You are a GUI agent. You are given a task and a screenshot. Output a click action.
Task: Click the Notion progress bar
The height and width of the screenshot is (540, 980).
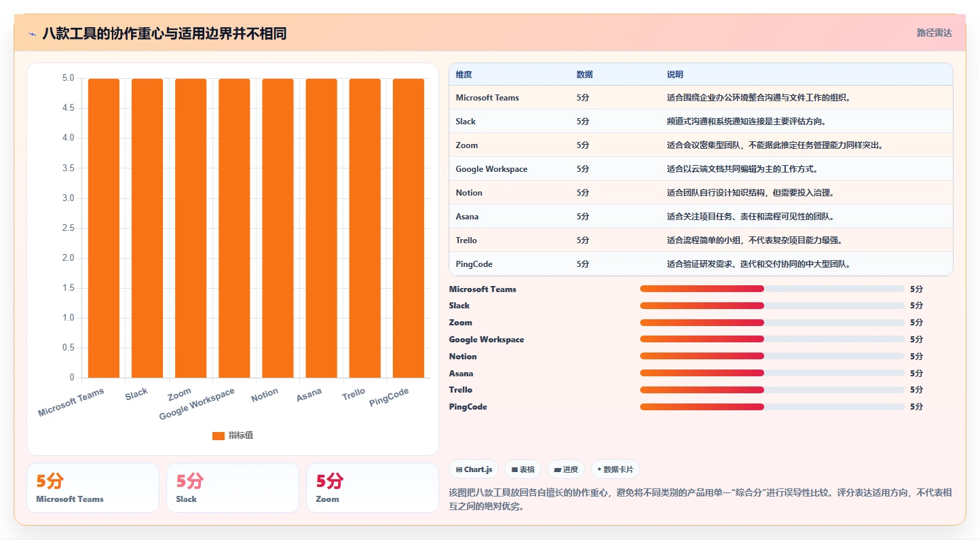(772, 357)
